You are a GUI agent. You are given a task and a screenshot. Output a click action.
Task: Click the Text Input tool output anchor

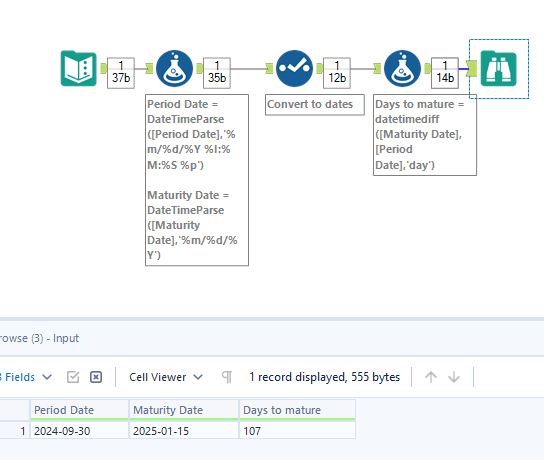click(x=103, y=68)
